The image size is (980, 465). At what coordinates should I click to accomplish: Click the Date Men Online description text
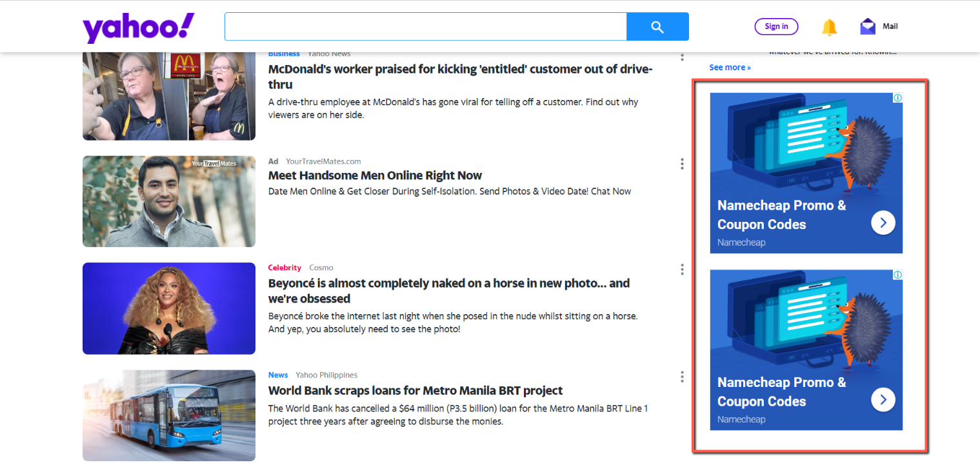tap(450, 192)
